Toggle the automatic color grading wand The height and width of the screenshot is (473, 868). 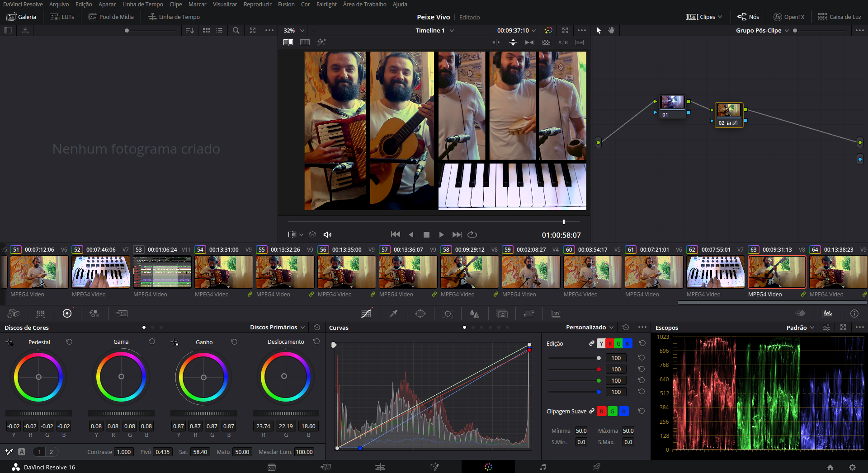click(322, 42)
